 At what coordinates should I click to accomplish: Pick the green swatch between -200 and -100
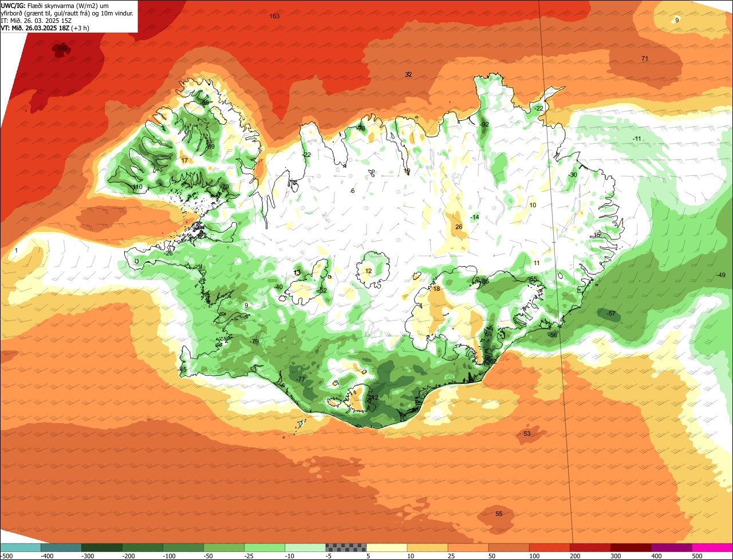[x=143, y=547]
